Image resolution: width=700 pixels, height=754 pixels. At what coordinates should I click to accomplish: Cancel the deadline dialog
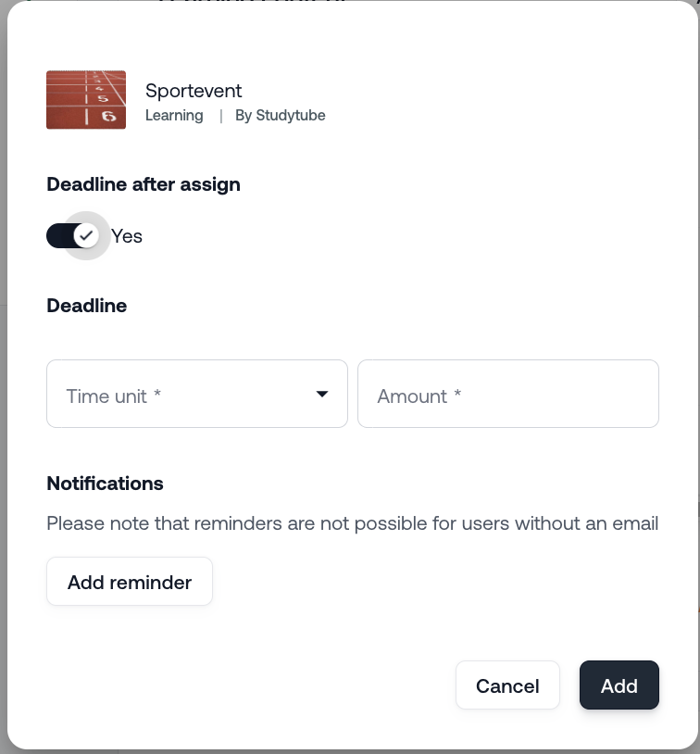[x=507, y=685]
